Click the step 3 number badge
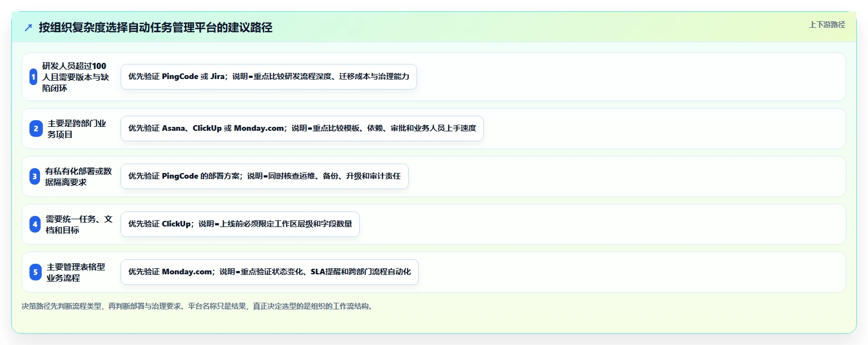 (34, 176)
